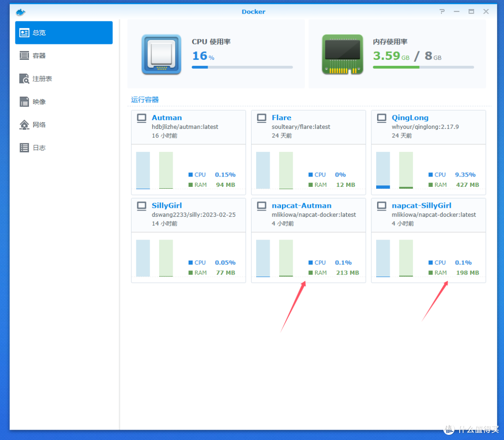Screen dimensions: 504x440
Task: Click the 运行容器 section heading
Action: [x=145, y=99]
